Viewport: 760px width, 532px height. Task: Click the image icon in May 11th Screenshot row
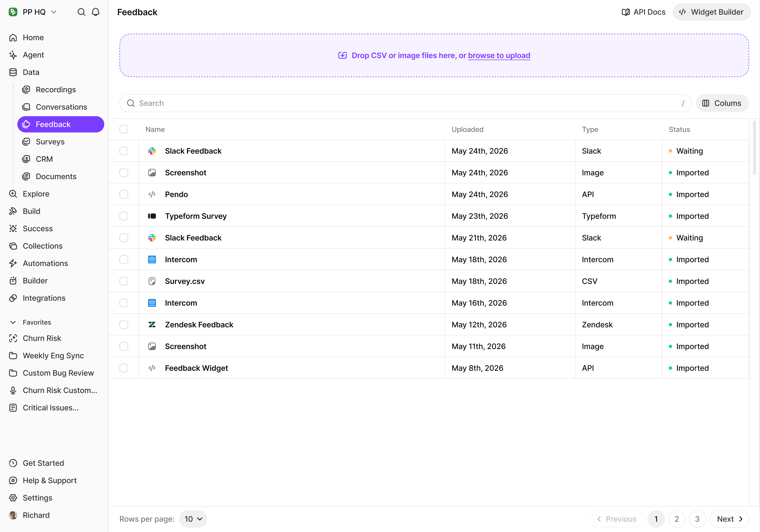coord(152,347)
